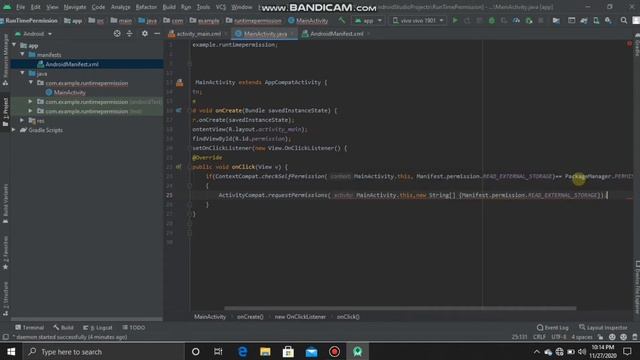Open the TODO tool window
The image size is (640, 360).
[133, 327]
